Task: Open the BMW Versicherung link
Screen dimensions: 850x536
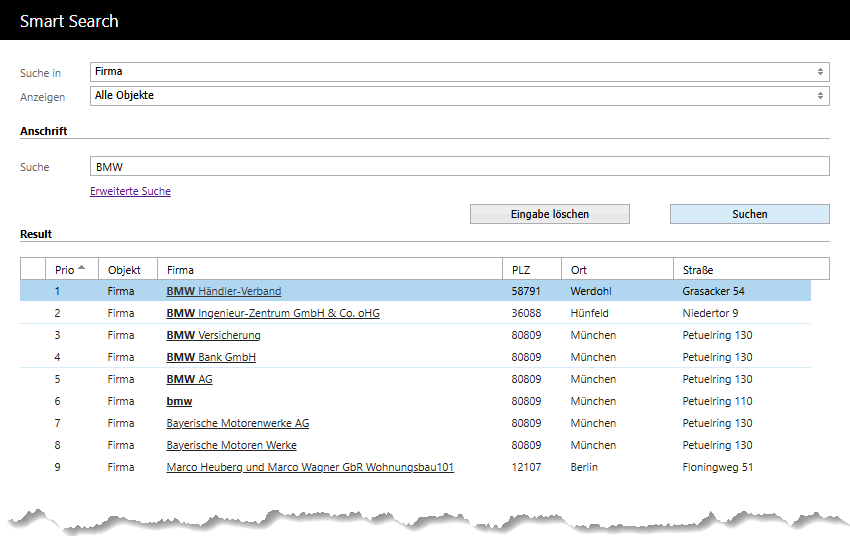Action: pos(214,335)
